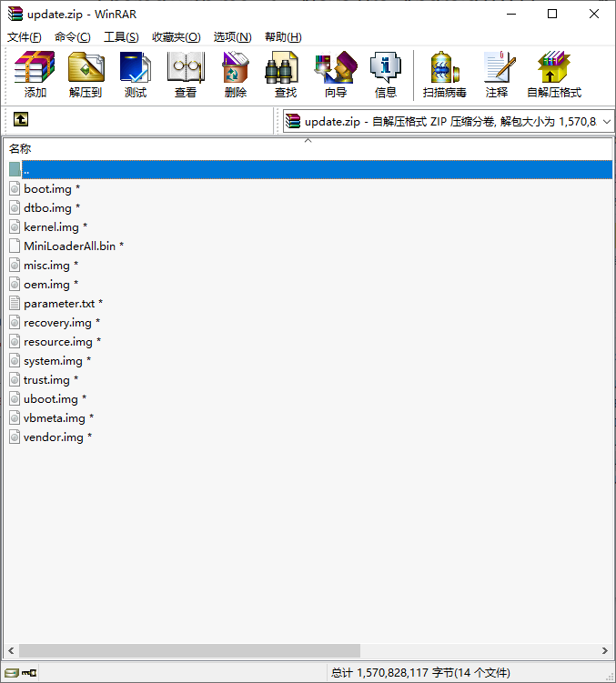Open the File (文件) menu
This screenshot has width=616, height=683.
click(25, 37)
